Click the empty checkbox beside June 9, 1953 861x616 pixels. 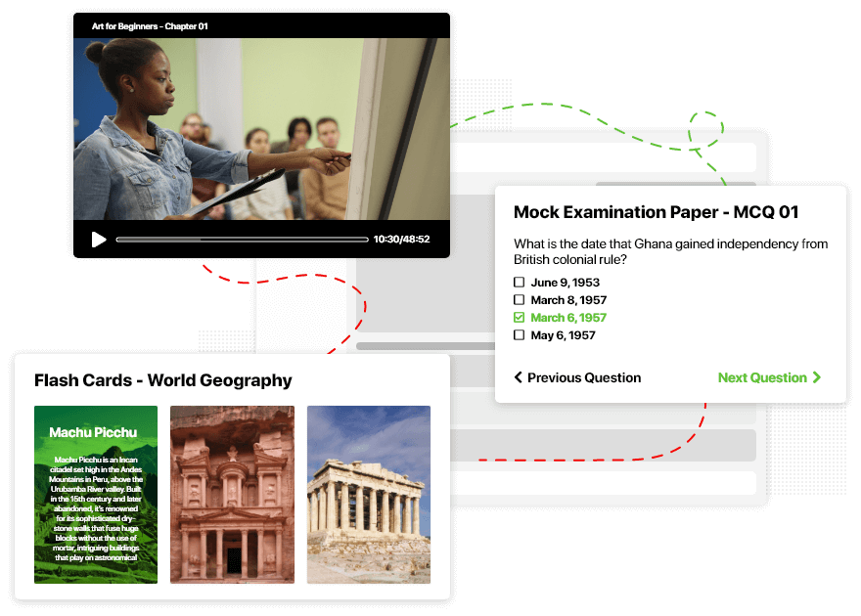point(519,282)
